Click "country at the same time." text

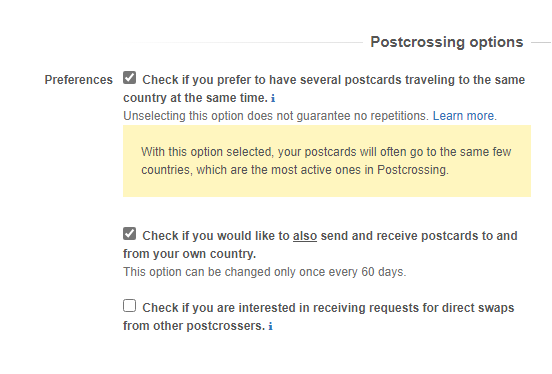(195, 98)
